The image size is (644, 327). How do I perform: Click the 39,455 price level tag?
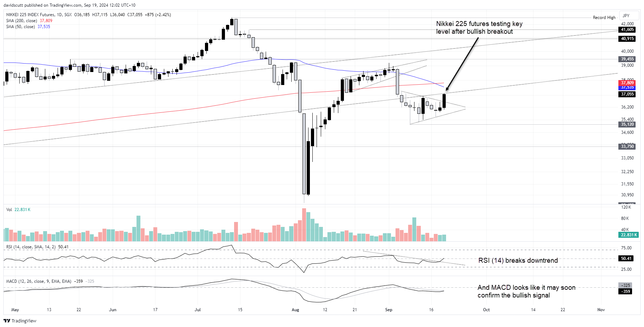pyautogui.click(x=627, y=59)
